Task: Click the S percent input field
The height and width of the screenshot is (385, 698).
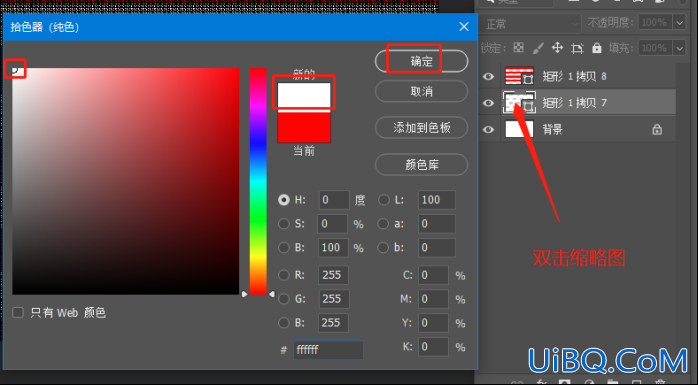Action: pyautogui.click(x=332, y=223)
